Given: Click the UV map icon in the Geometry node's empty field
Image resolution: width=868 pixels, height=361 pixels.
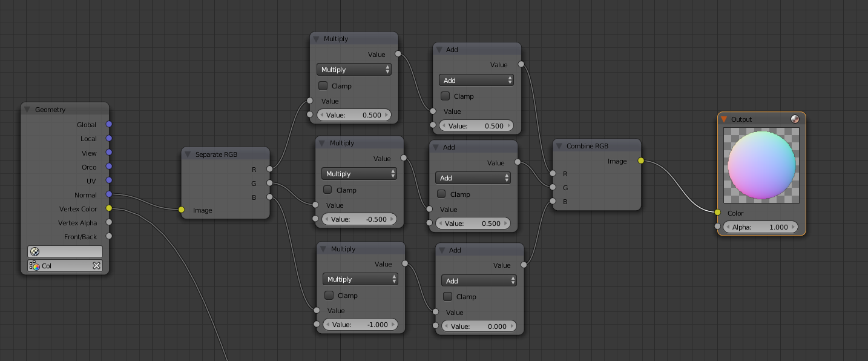Looking at the screenshot, I should pyautogui.click(x=35, y=251).
